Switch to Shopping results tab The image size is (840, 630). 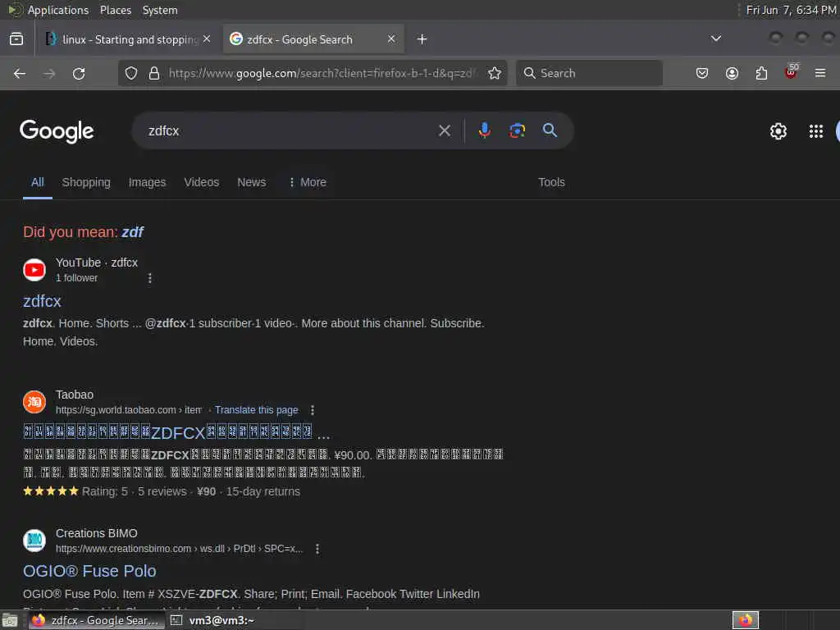(x=86, y=182)
